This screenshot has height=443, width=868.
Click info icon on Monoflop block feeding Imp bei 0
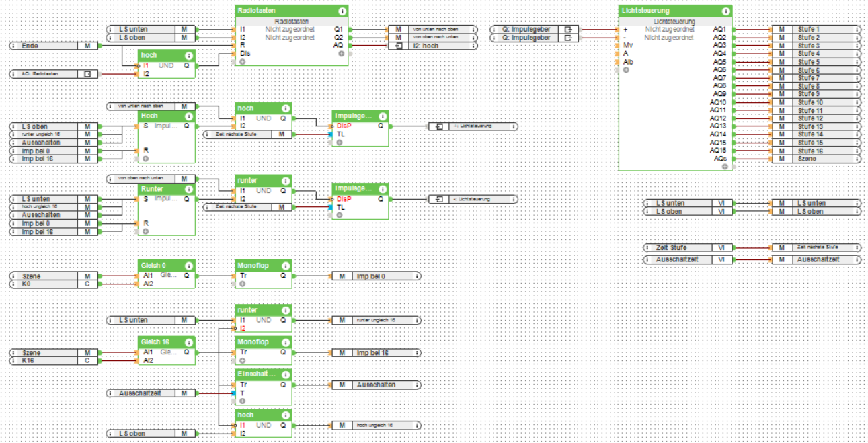pyautogui.click(x=286, y=266)
